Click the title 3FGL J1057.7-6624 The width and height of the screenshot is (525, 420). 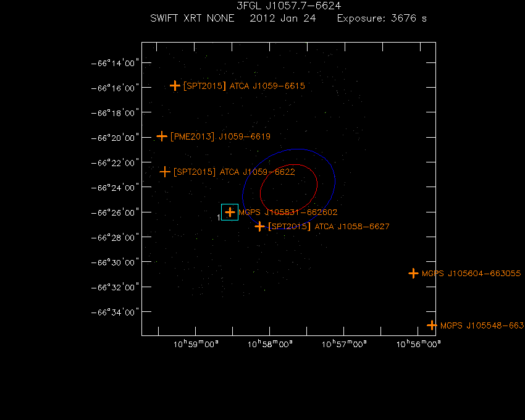[288, 6]
